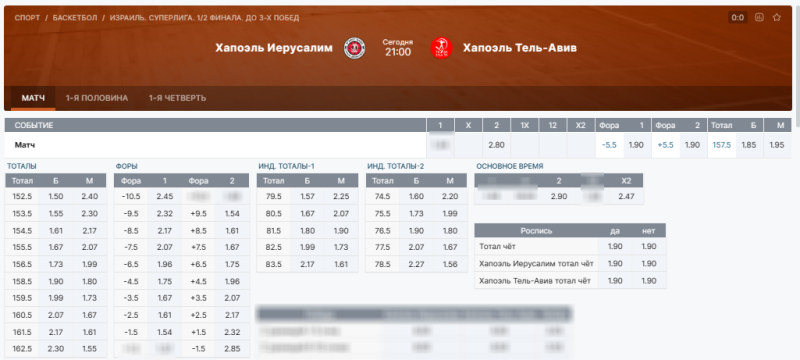Switch to the 1-Я ЧЕТВЕРТЬ tab
This screenshot has height=360, width=800.
coord(178,98)
